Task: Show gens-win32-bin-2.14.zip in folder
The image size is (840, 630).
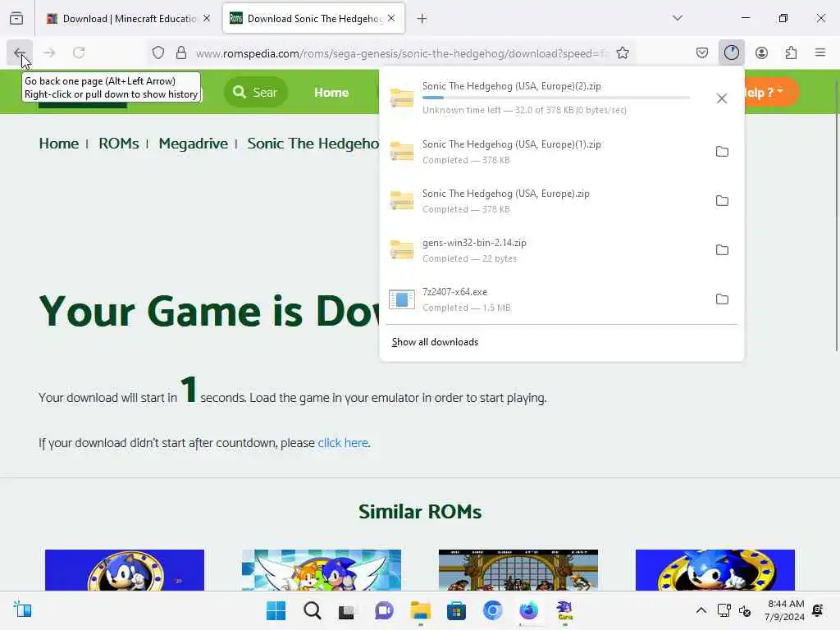Action: click(x=722, y=250)
